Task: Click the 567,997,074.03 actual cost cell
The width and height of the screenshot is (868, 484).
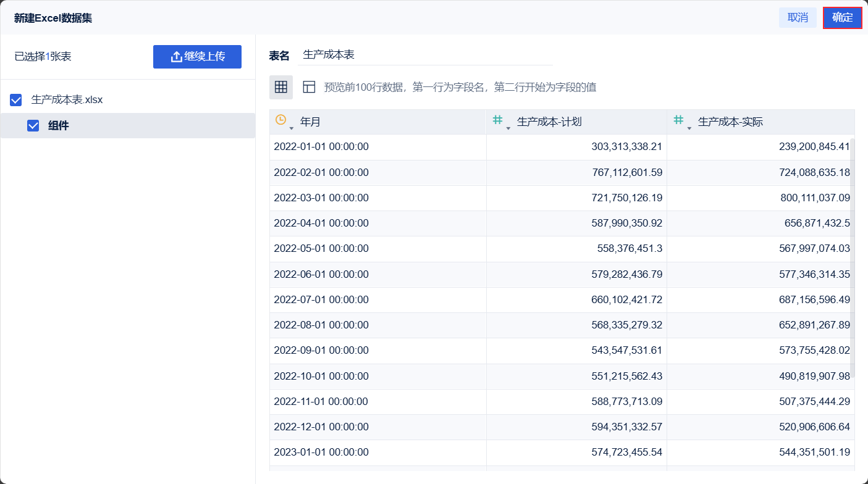Action: click(x=761, y=249)
